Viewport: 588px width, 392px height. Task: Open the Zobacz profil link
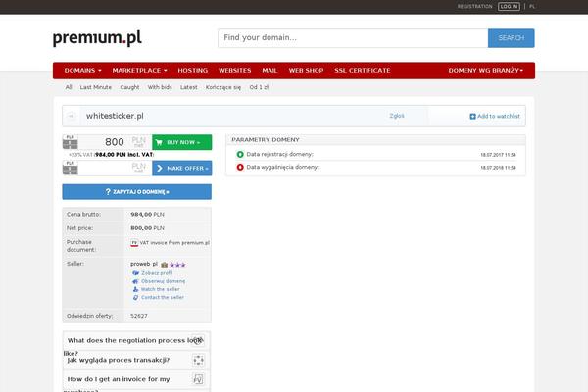click(157, 273)
